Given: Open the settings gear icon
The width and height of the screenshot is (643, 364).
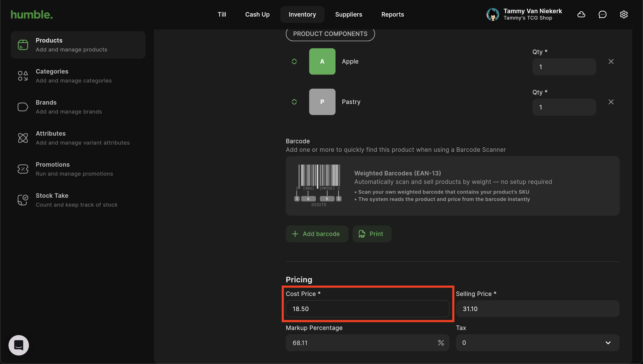Looking at the screenshot, I should [623, 14].
